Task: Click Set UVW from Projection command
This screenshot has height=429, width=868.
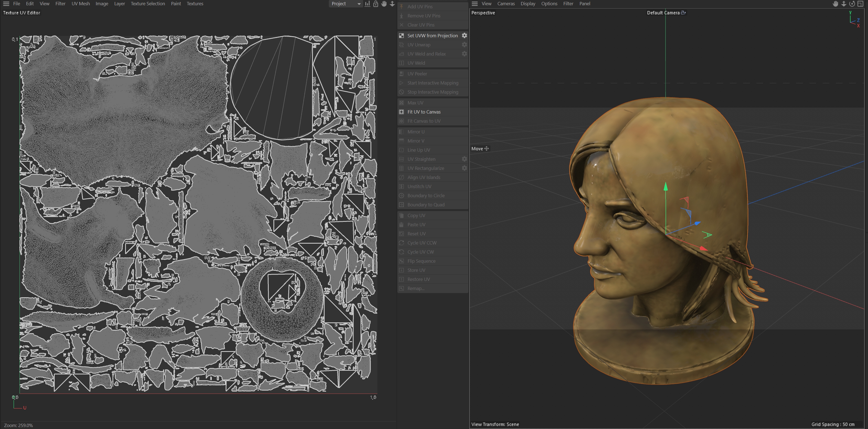Action: 432,35
